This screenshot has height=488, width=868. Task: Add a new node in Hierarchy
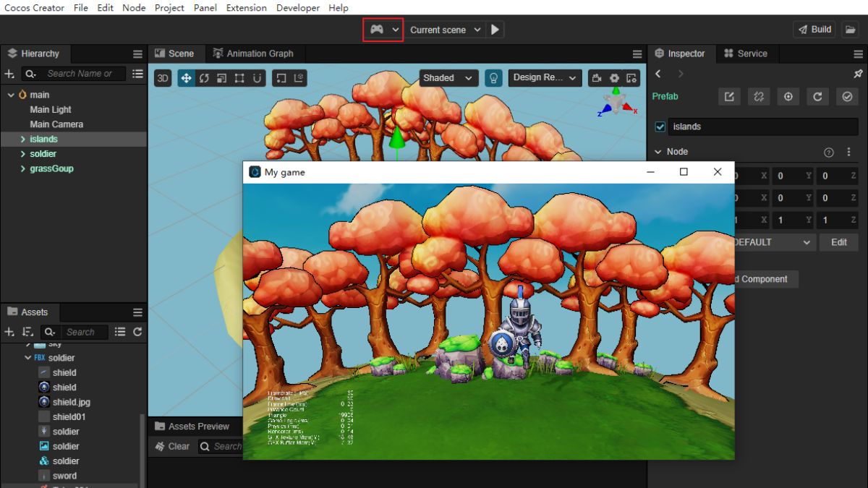coord(9,74)
